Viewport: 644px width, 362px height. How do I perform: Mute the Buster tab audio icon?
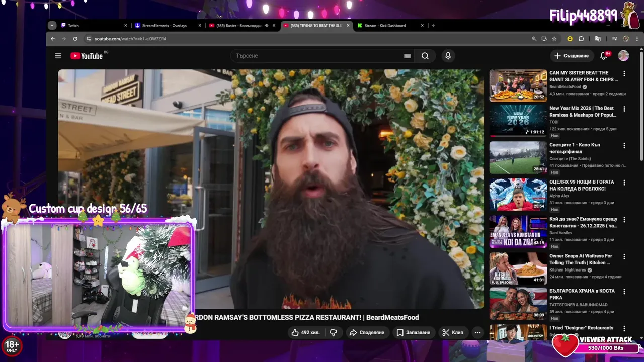tap(266, 25)
